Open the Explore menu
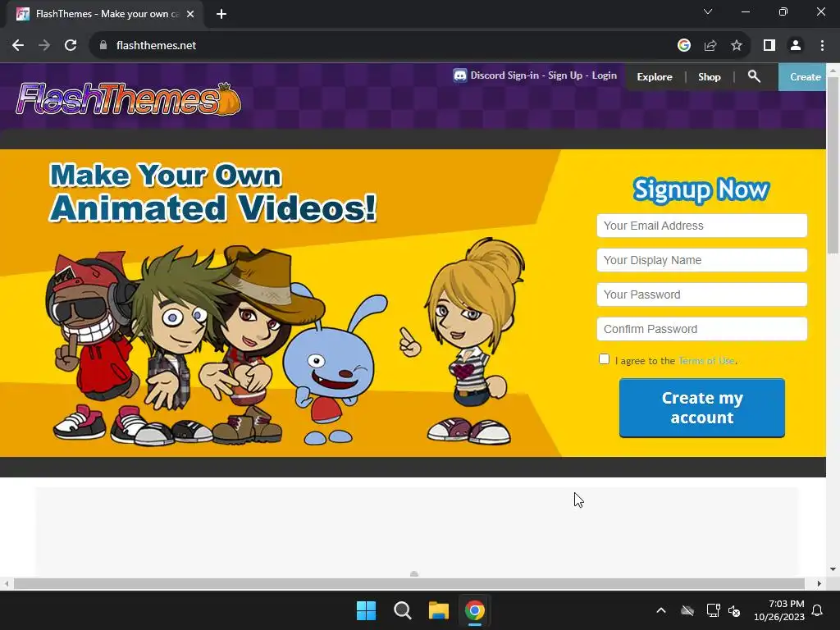This screenshot has width=840, height=630. click(x=655, y=76)
